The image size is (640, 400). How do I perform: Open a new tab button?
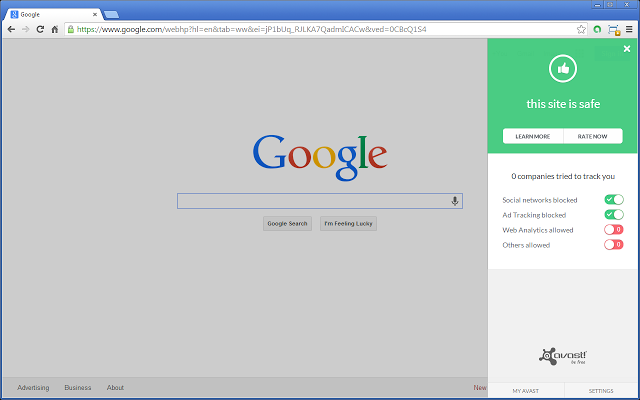pos(111,15)
